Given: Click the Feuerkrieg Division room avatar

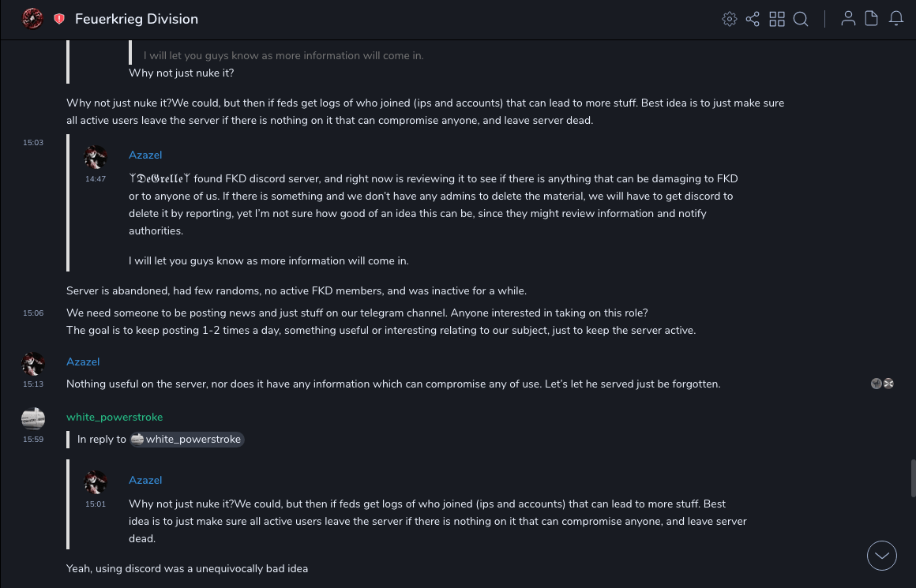Looking at the screenshot, I should coord(32,19).
